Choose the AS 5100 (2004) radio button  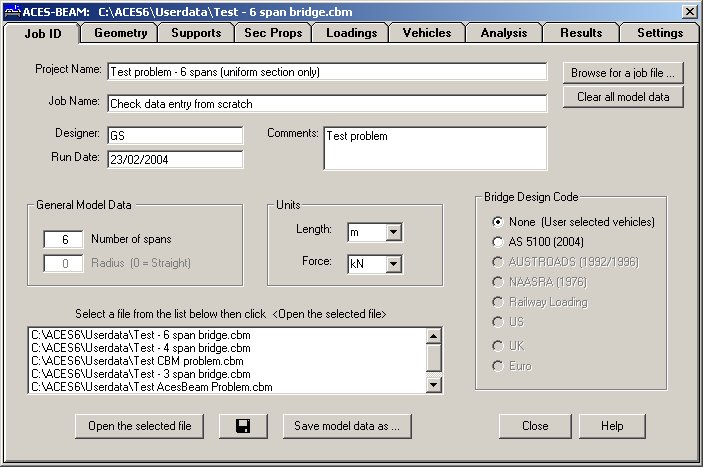point(499,241)
